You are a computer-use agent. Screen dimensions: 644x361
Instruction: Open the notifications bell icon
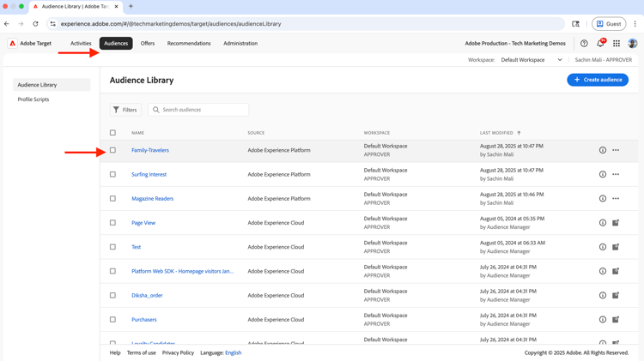point(600,43)
